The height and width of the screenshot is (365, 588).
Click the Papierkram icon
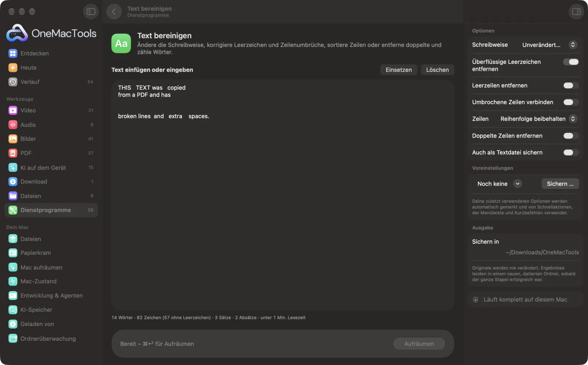coord(13,253)
